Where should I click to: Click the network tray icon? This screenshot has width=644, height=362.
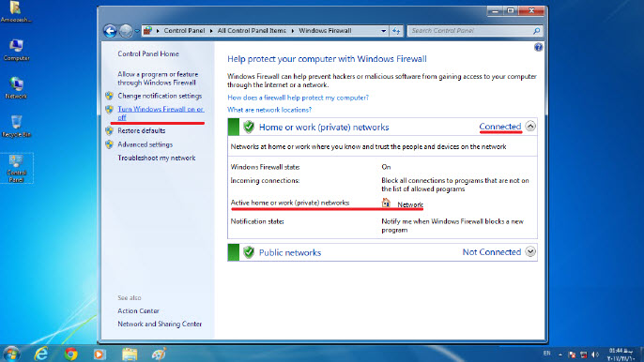pyautogui.click(x=583, y=354)
